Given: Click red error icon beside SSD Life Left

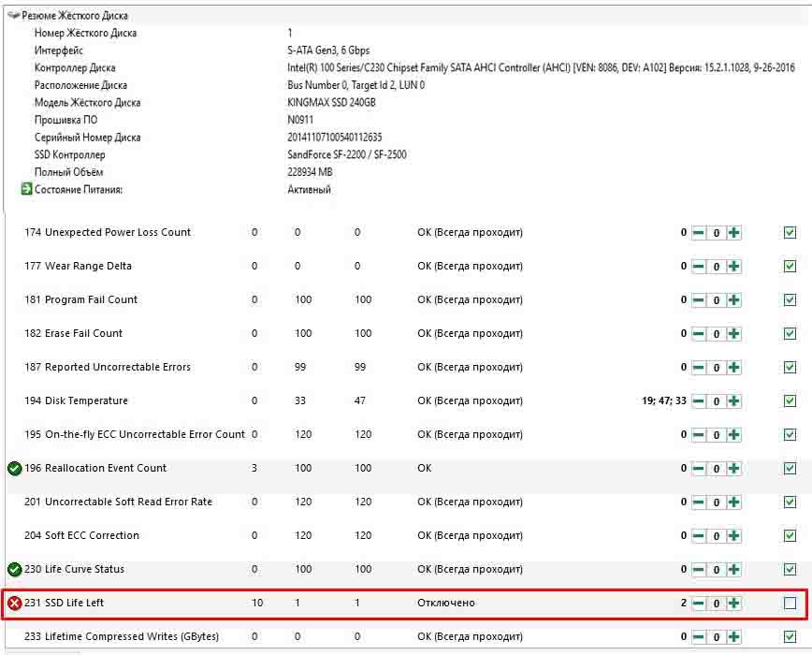Looking at the screenshot, I should tap(15, 604).
